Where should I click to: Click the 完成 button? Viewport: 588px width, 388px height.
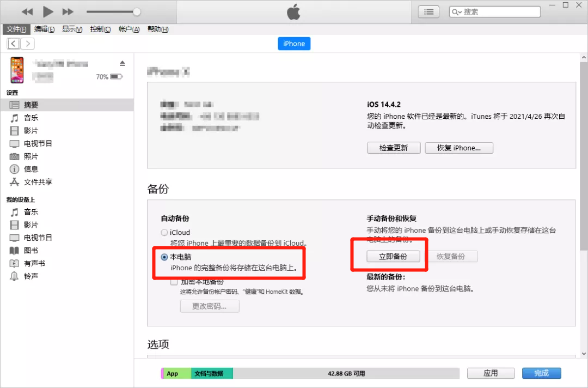tap(542, 373)
